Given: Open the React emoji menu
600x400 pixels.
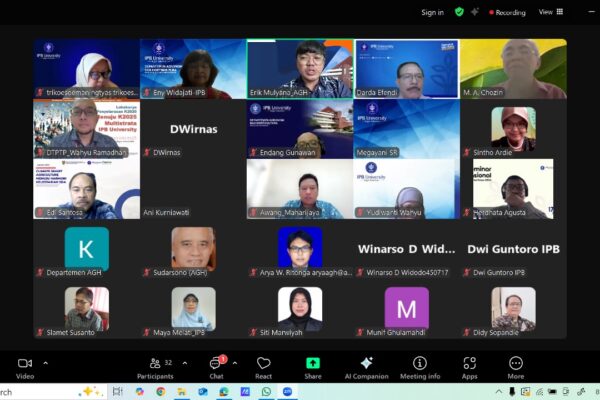Looking at the screenshot, I should point(263,366).
